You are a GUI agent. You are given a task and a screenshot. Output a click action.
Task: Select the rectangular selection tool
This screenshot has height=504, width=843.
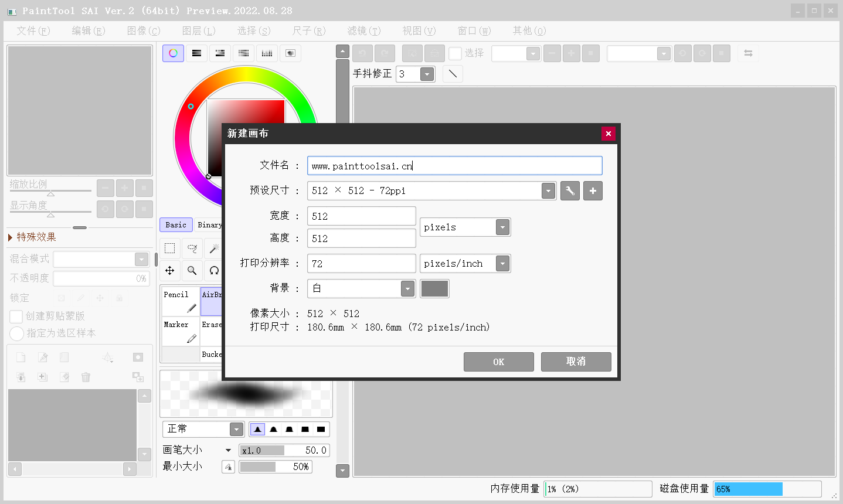click(169, 248)
